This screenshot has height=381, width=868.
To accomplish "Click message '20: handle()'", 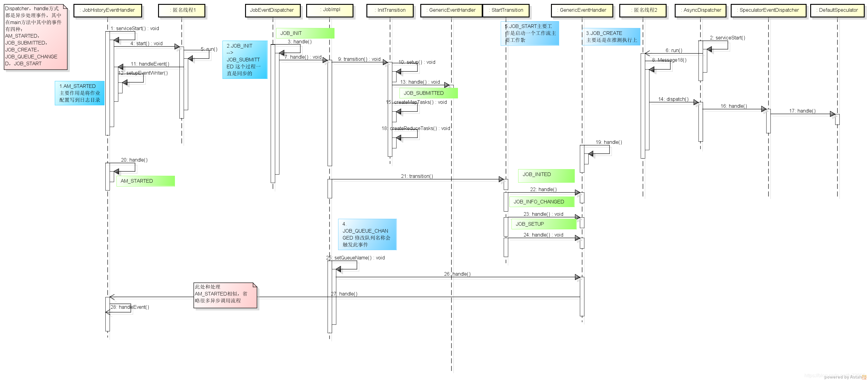I will [x=134, y=160].
